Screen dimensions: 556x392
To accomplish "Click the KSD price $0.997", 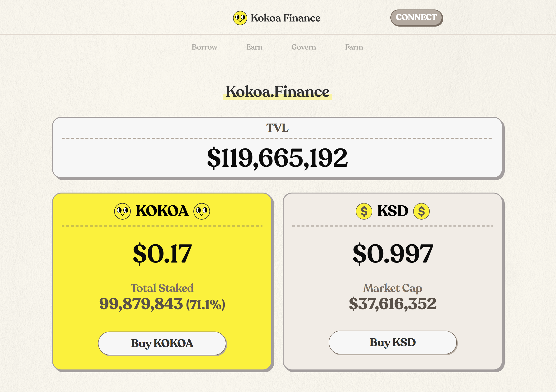I will pos(392,253).
